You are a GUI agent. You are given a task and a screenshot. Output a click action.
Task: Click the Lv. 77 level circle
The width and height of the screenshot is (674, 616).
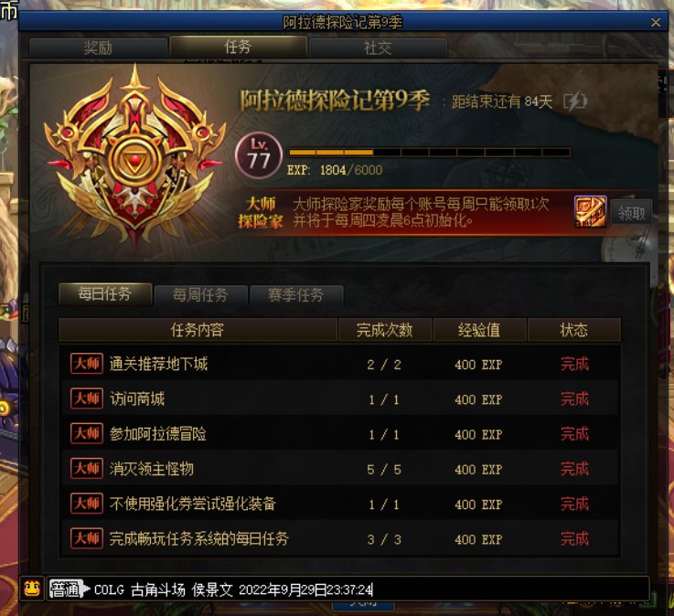pos(258,155)
